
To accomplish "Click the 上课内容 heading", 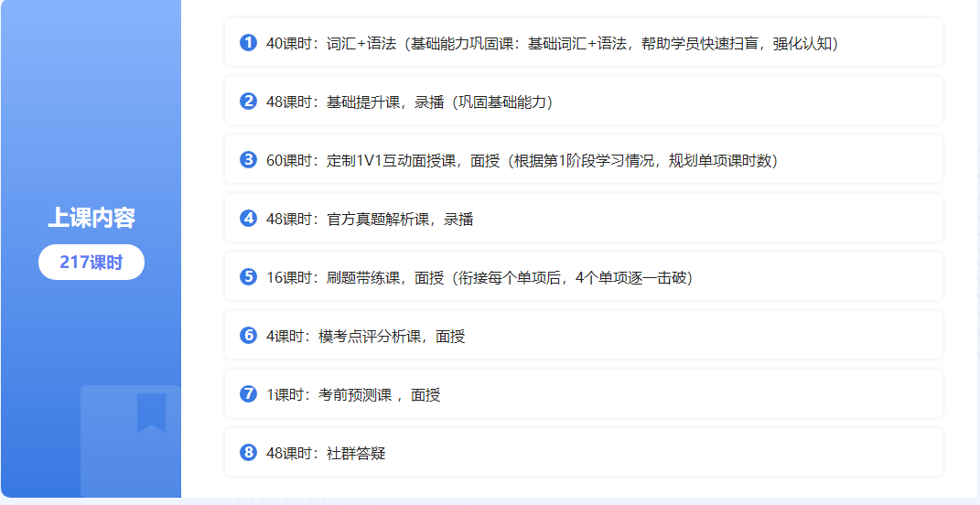I will coord(92,218).
